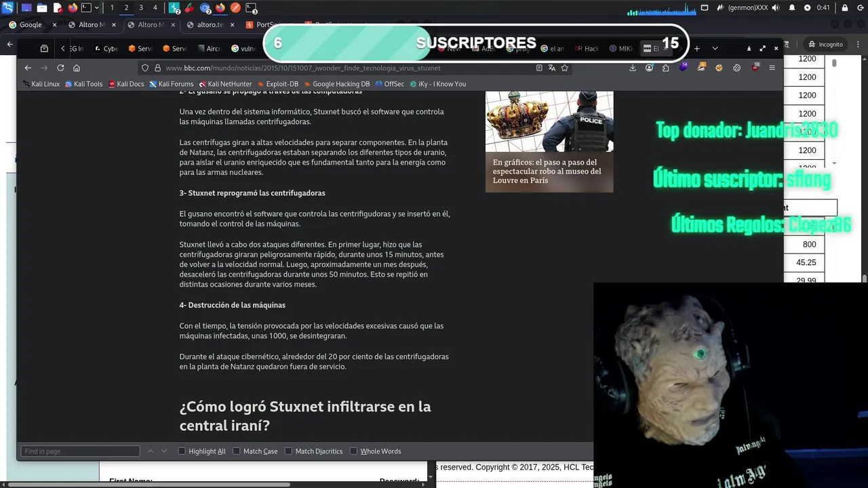Open the Chrome three-dot menu
The image size is (868, 488).
857,44
